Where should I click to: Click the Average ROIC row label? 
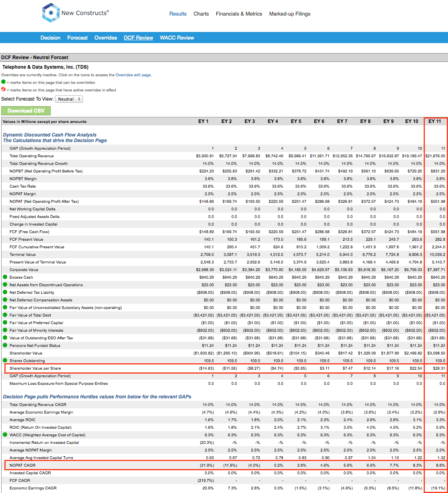point(22,420)
